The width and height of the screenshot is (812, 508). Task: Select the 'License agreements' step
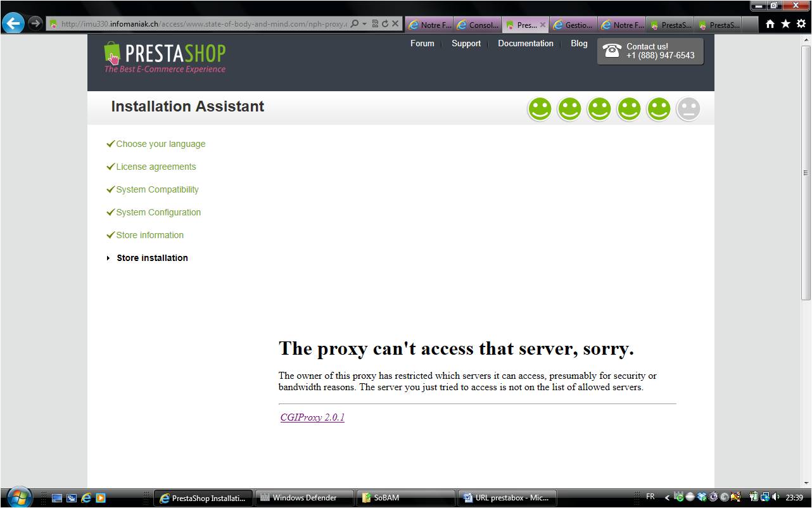pyautogui.click(x=156, y=167)
